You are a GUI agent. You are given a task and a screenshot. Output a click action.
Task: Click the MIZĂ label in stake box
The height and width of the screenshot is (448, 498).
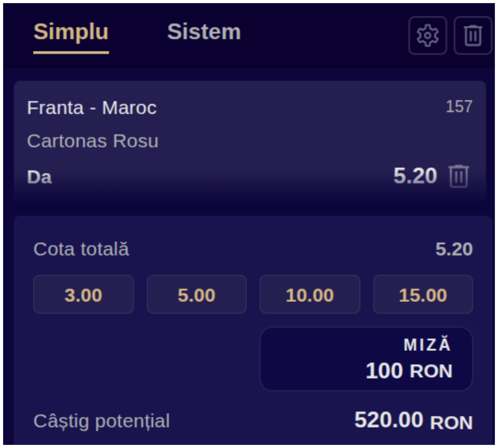[427, 344]
